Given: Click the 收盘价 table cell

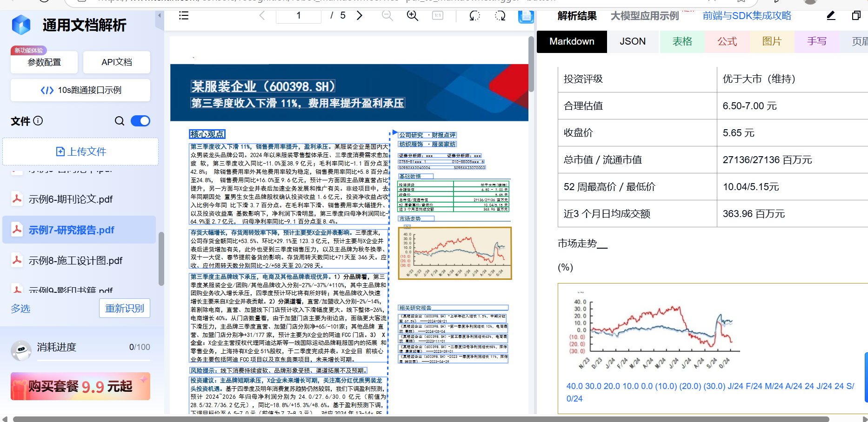Looking at the screenshot, I should click(637, 132).
